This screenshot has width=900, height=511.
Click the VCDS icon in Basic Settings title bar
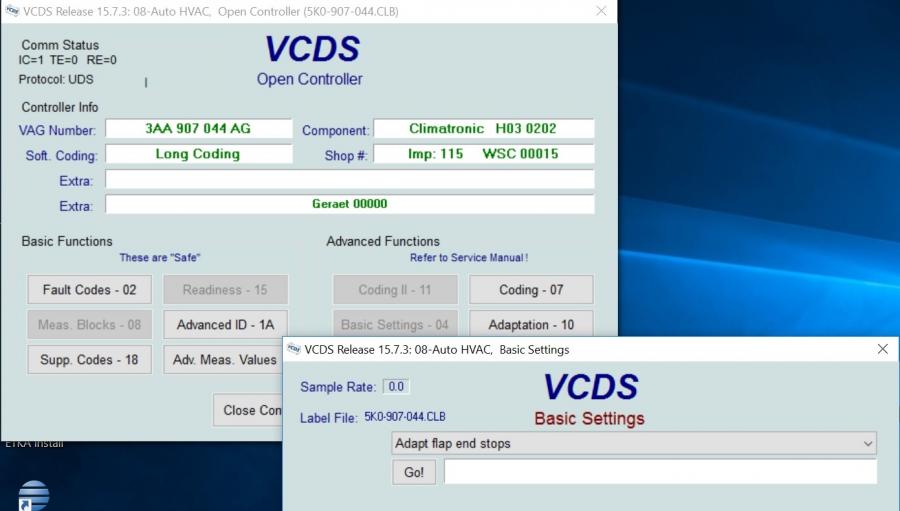coord(294,349)
